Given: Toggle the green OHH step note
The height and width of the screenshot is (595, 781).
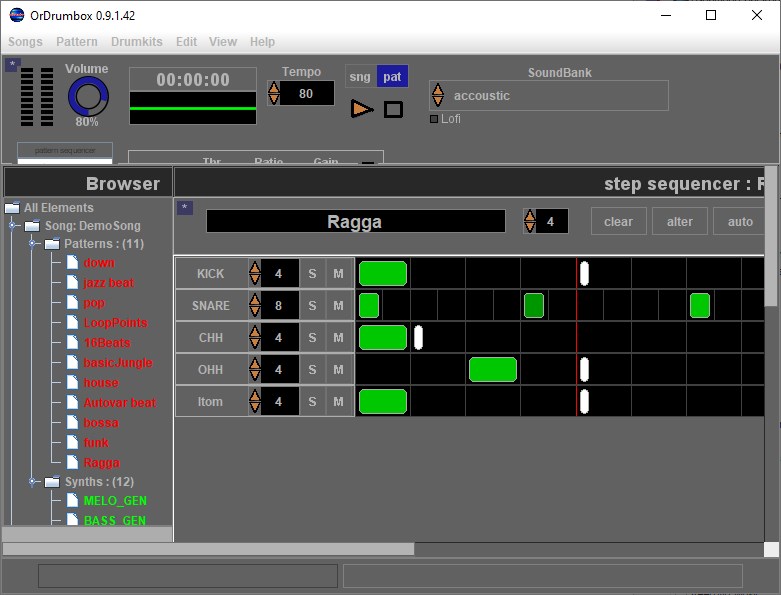Looking at the screenshot, I should click(493, 369).
